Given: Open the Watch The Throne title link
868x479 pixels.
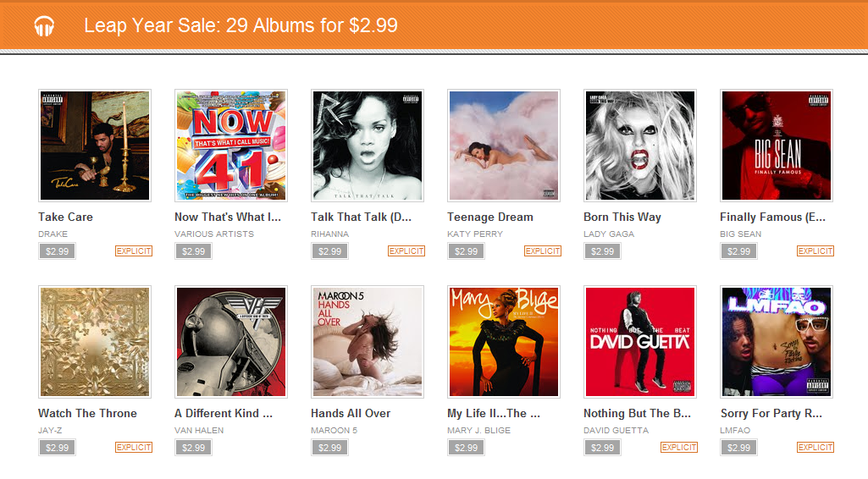Looking at the screenshot, I should click(87, 413).
